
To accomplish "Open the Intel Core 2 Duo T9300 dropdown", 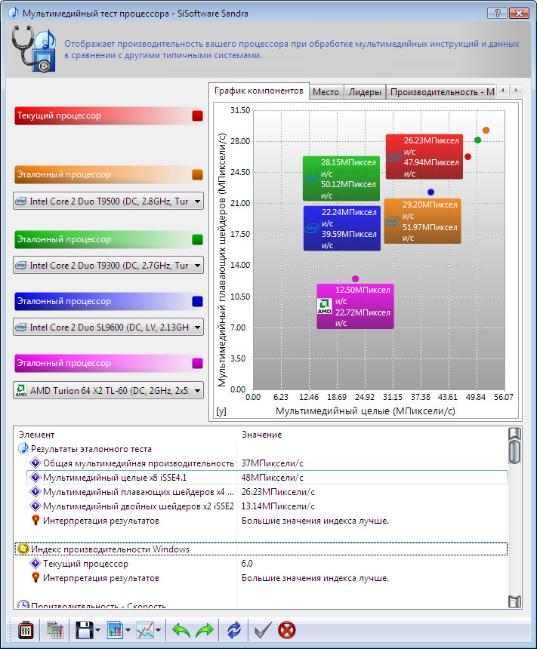I will pos(108,265).
